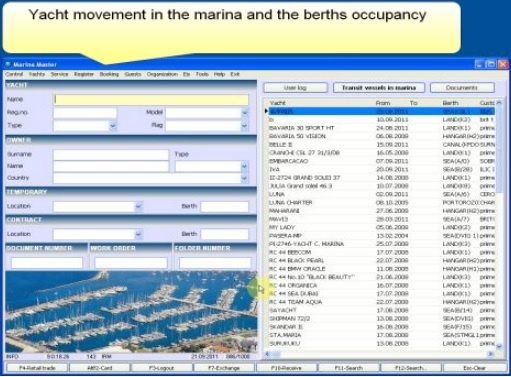Image resolution: width=511 pixels, height=377 pixels.
Task: Open the Booking menu
Action: 109,74
